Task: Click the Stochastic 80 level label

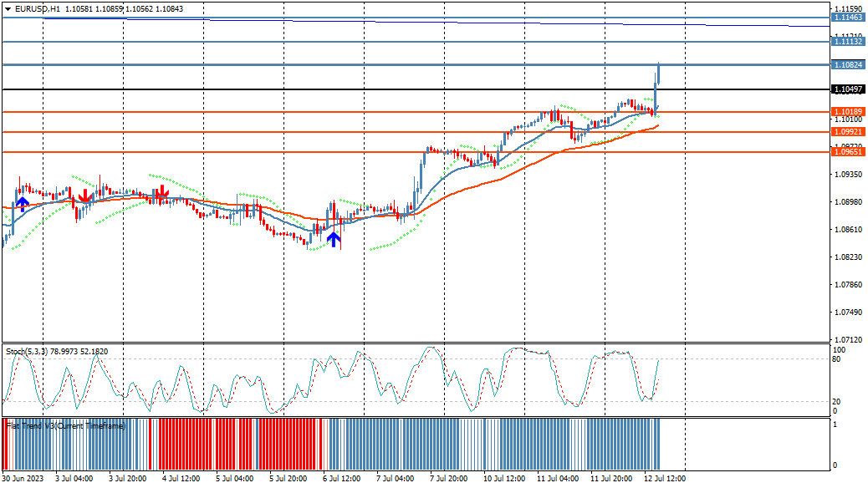Action: (836, 359)
